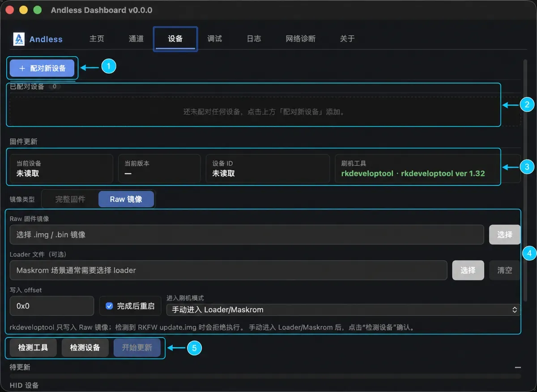Click the 待更新 status label
The height and width of the screenshot is (392, 537).
[20, 367]
